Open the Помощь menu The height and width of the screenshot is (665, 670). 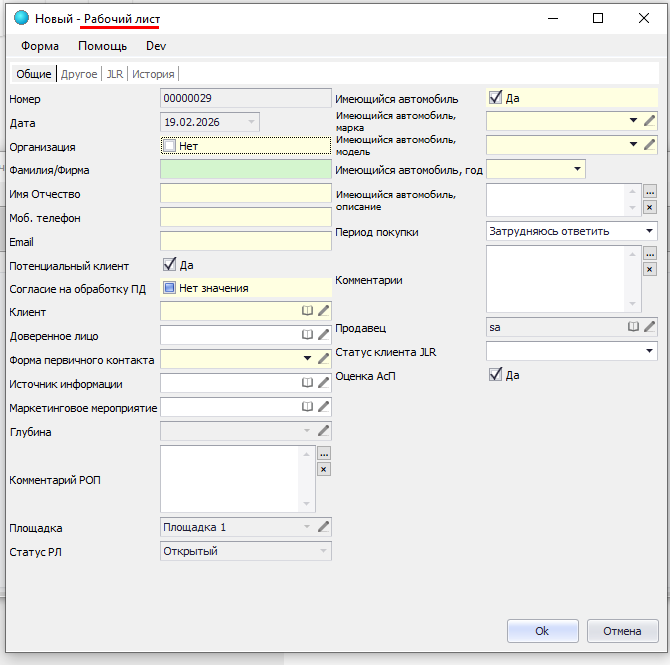click(102, 46)
